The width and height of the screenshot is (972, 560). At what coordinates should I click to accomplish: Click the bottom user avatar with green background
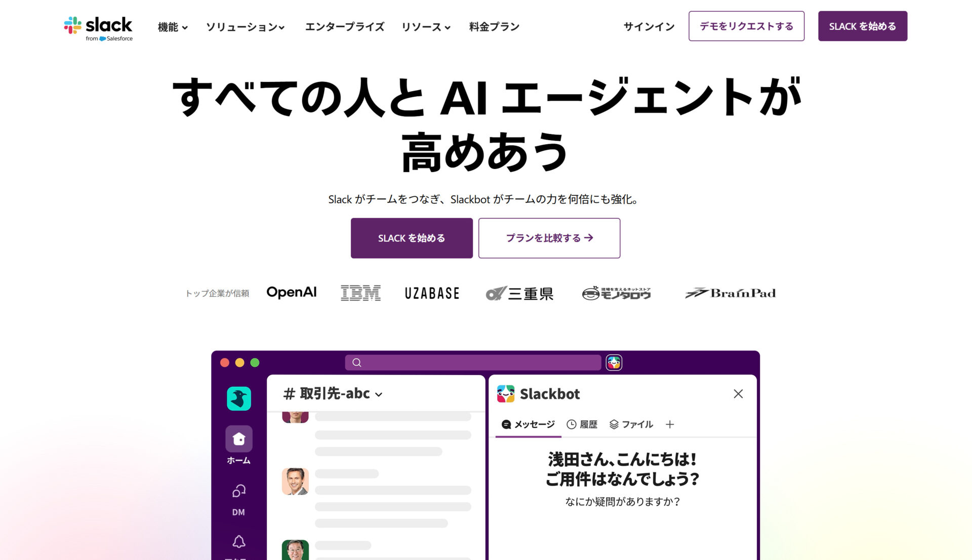pos(295,550)
